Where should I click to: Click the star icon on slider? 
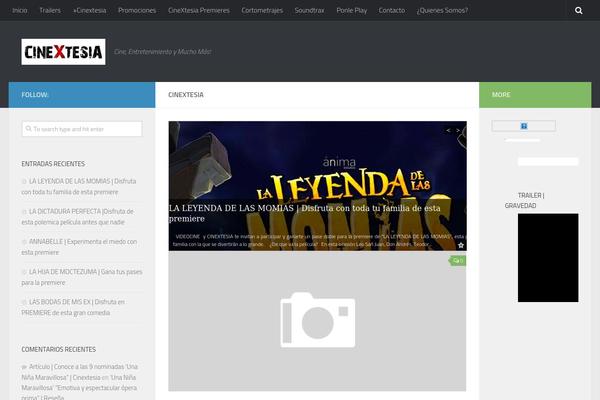point(461,245)
